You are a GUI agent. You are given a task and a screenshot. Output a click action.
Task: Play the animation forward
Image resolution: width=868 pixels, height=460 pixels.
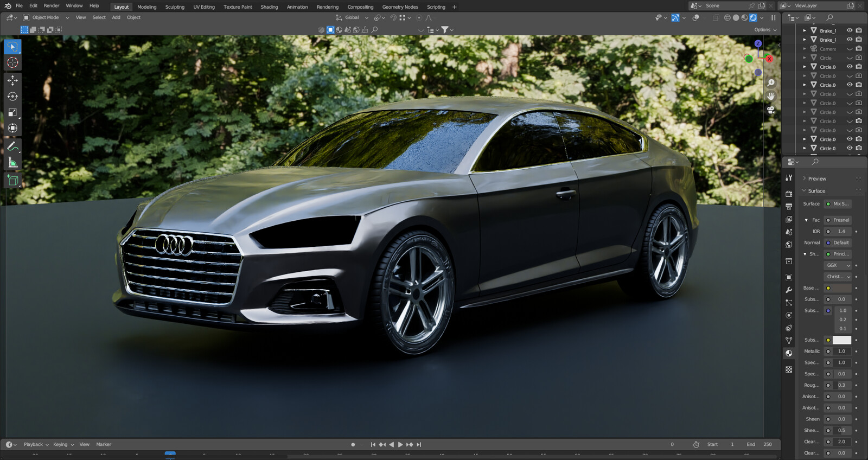pyautogui.click(x=400, y=444)
